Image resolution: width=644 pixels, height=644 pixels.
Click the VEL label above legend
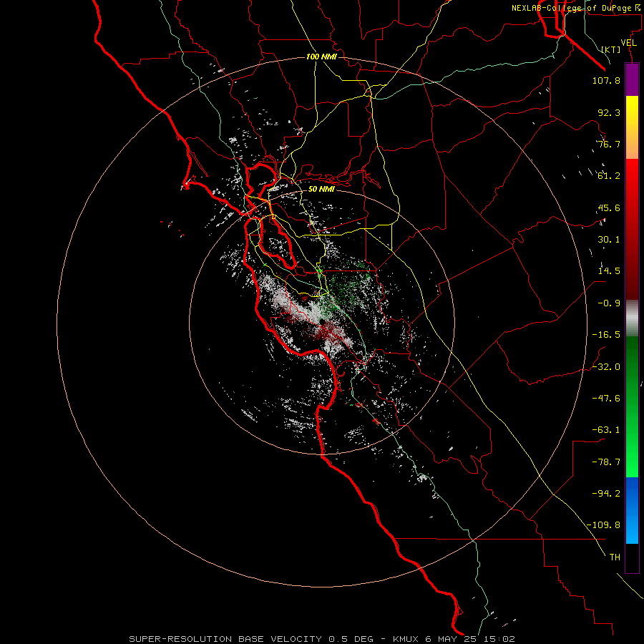[629, 43]
